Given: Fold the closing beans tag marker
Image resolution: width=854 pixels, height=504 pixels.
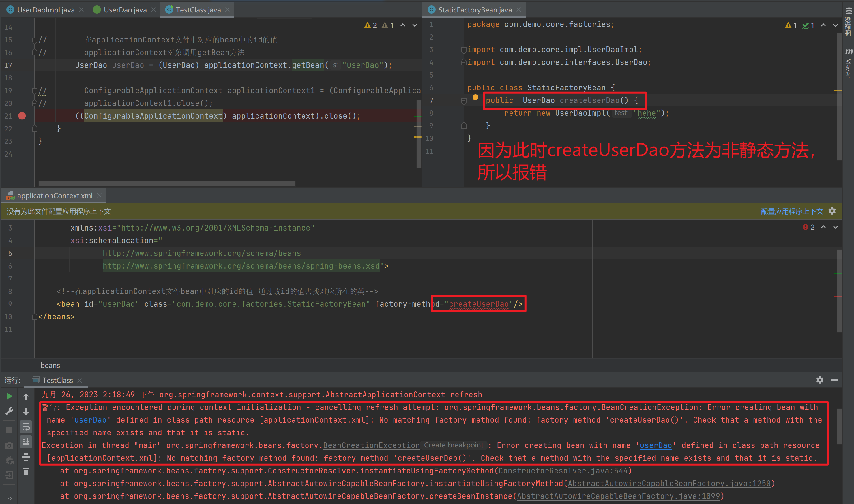Looking at the screenshot, I should [x=34, y=316].
